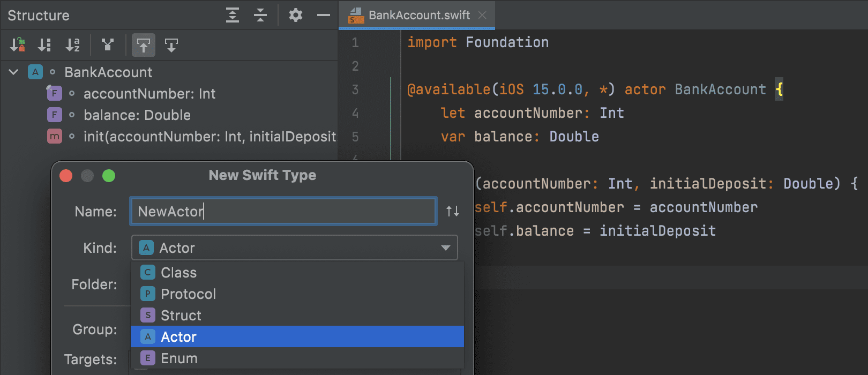
Task: Click the Sort by Visibility icon
Action: click(18, 45)
